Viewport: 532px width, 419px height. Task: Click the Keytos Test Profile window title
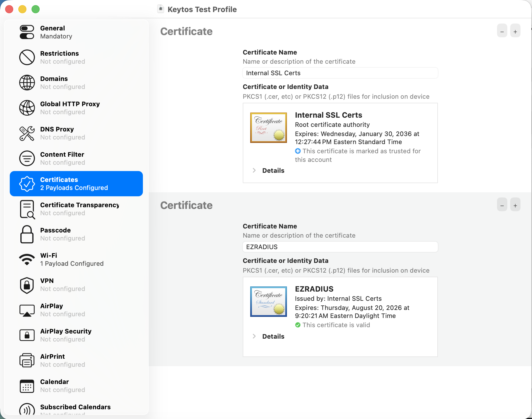(x=202, y=9)
